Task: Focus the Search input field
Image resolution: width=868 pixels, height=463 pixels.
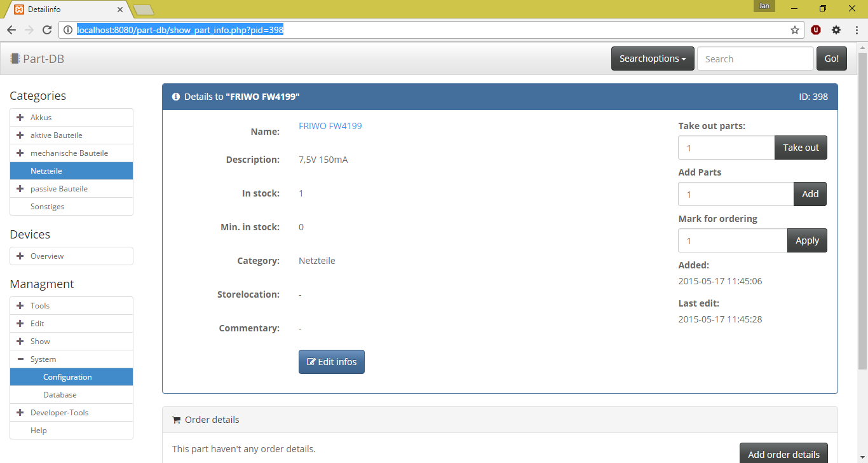Action: pyautogui.click(x=756, y=59)
